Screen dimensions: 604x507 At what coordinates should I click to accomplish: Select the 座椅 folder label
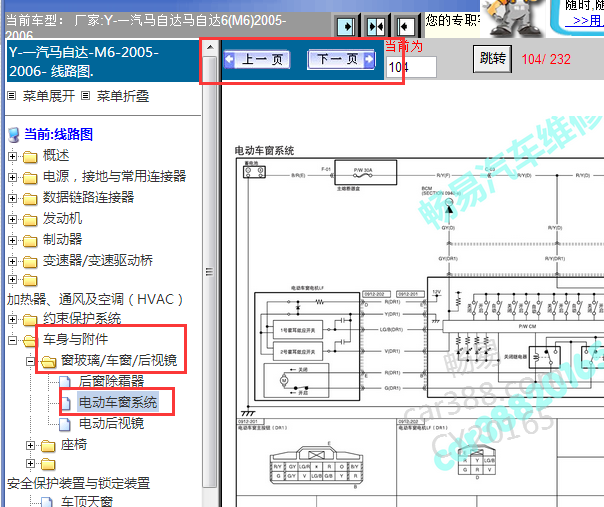coord(74,445)
